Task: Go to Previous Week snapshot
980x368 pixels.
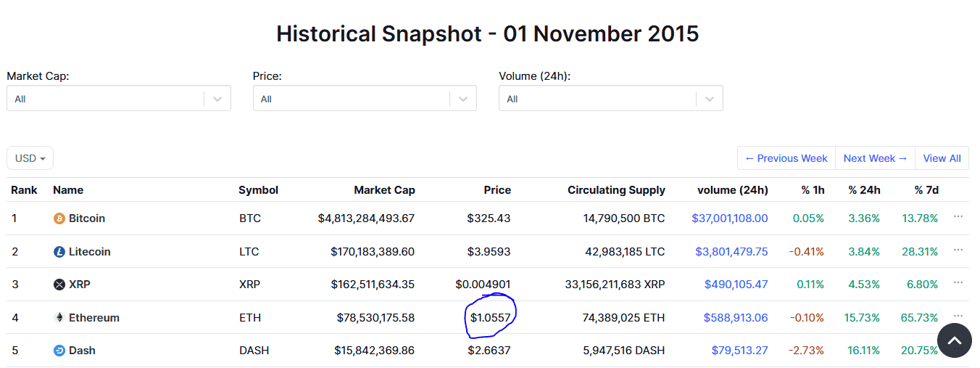Action: point(786,158)
